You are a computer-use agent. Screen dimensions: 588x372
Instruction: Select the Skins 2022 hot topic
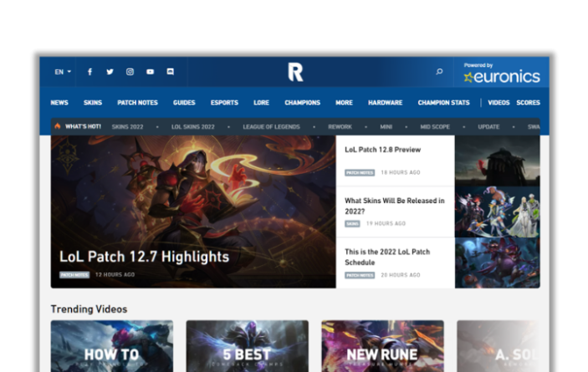127,127
